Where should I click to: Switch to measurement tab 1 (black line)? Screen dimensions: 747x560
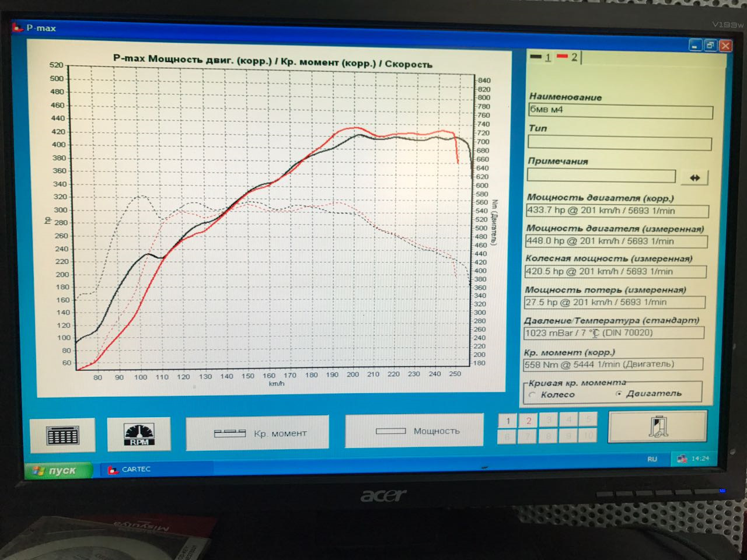pyautogui.click(x=541, y=57)
